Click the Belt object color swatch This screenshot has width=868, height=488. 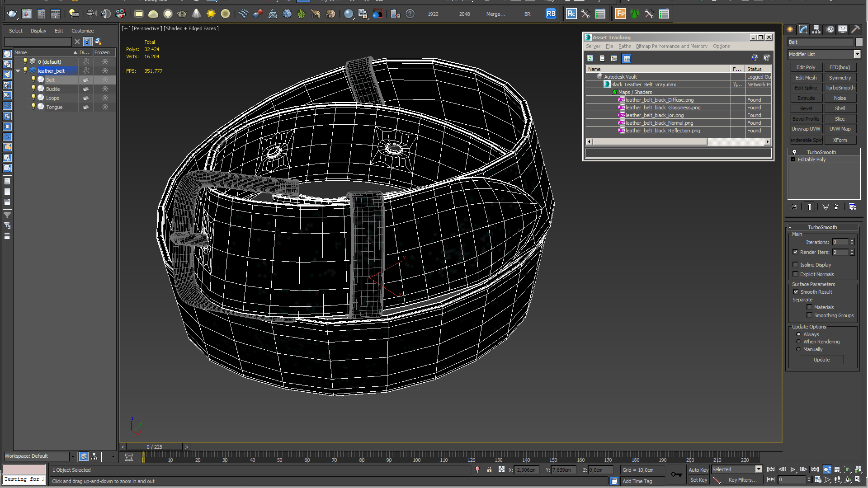coord(859,42)
